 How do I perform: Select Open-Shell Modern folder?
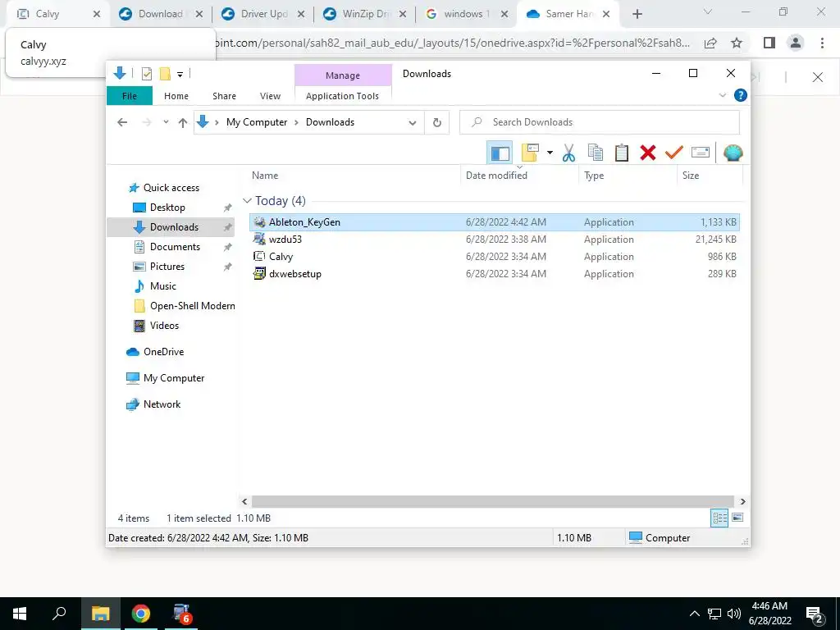(192, 306)
